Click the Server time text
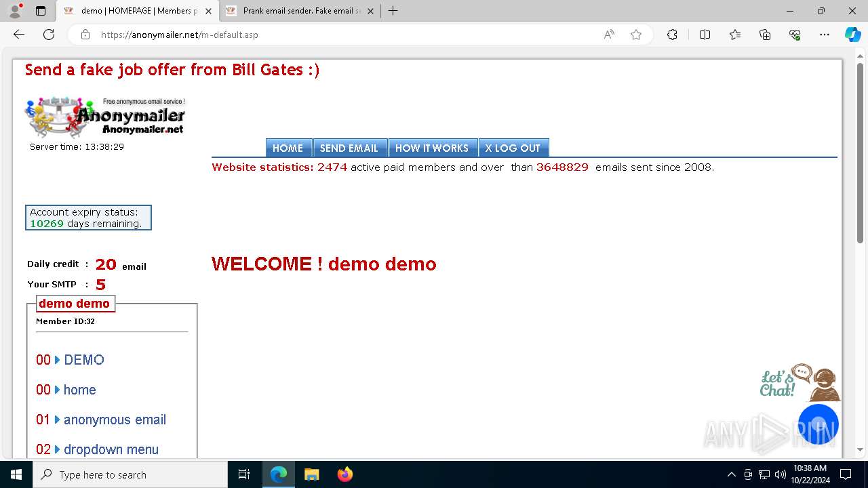The height and width of the screenshot is (488, 868). pos(77,146)
